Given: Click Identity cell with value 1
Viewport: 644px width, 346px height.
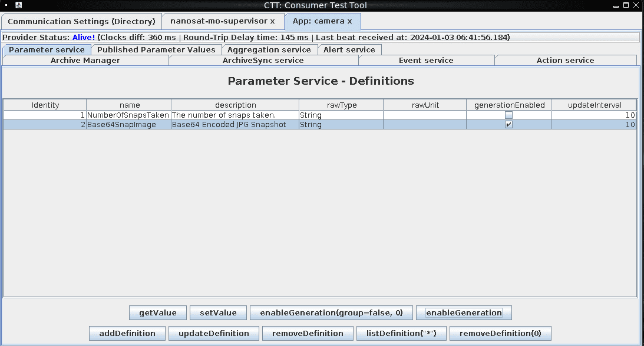Looking at the screenshot, I should coord(45,115).
